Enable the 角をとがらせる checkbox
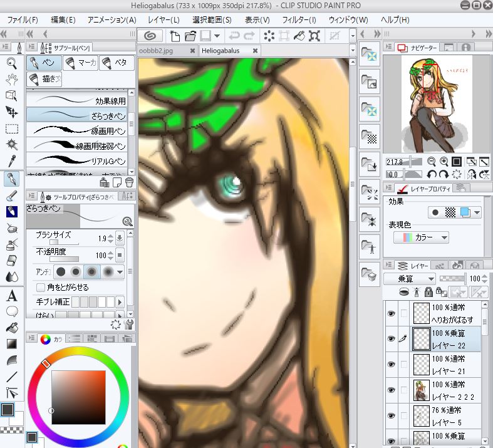The width and height of the screenshot is (493, 448). click(41, 287)
